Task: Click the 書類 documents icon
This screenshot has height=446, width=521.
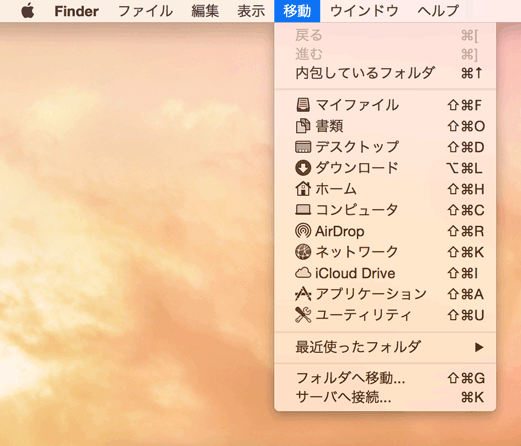Action: click(303, 126)
